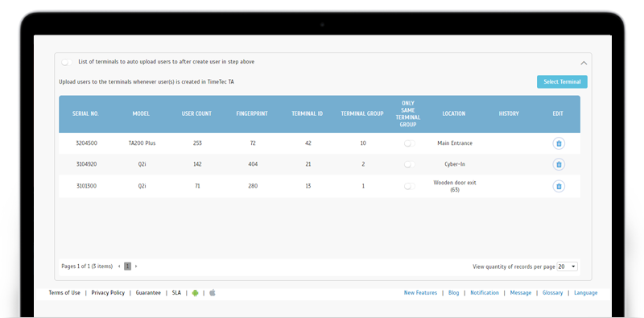Image resolution: width=644 pixels, height=318 pixels.
Task: Open records per page dropdown
Action: click(x=568, y=266)
